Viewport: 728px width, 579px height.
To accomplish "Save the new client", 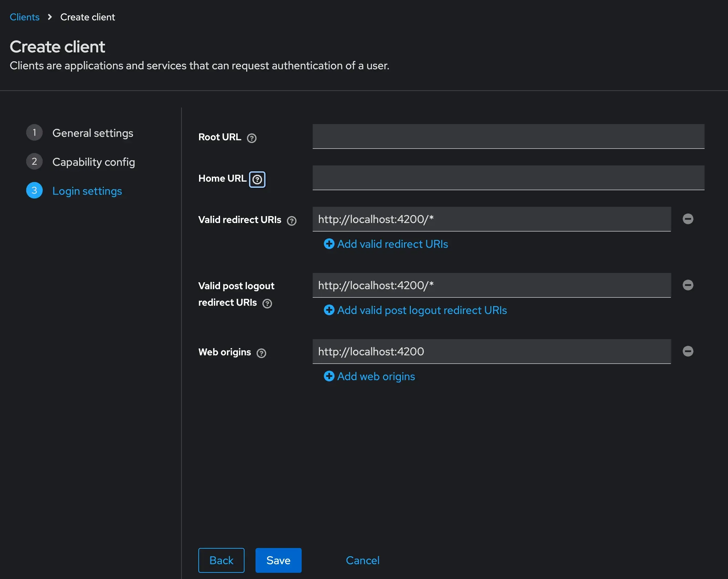I will tap(278, 560).
